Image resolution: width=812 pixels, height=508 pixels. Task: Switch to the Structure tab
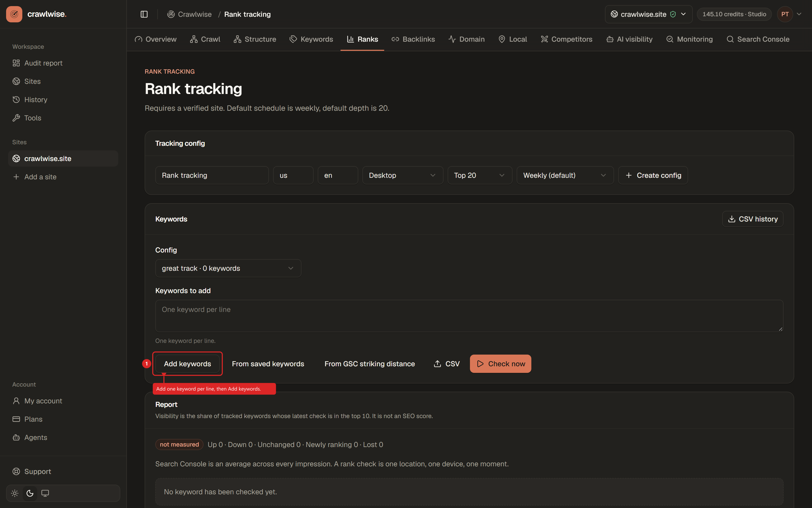255,39
